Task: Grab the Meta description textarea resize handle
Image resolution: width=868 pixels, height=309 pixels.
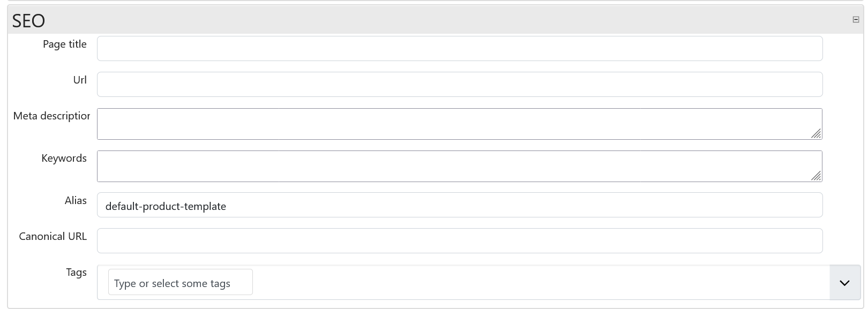Action: coord(816,134)
